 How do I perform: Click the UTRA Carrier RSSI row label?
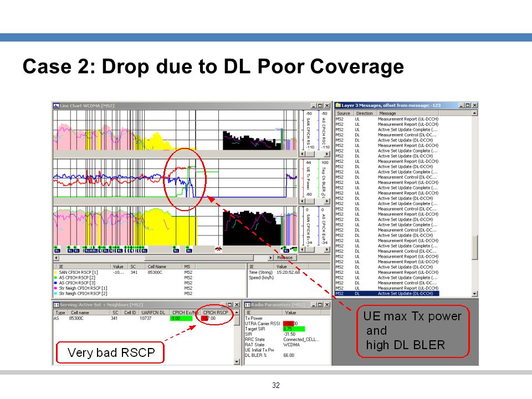[262, 324]
